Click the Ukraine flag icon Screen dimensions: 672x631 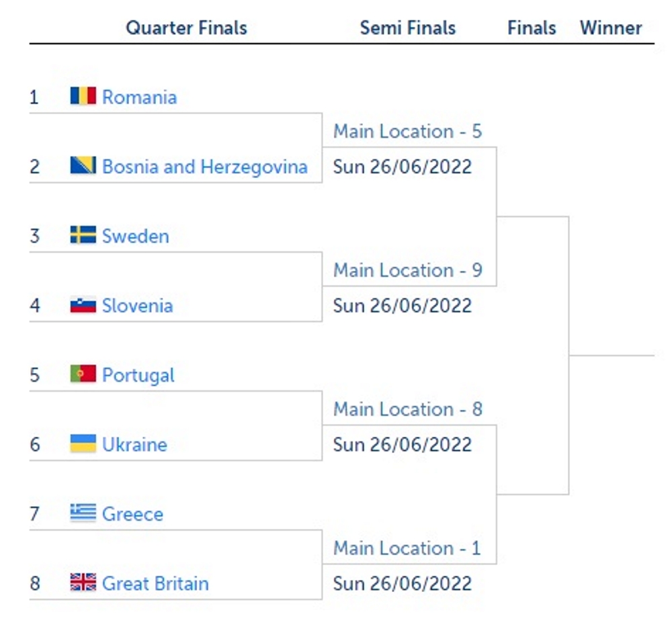pyautogui.click(x=83, y=444)
